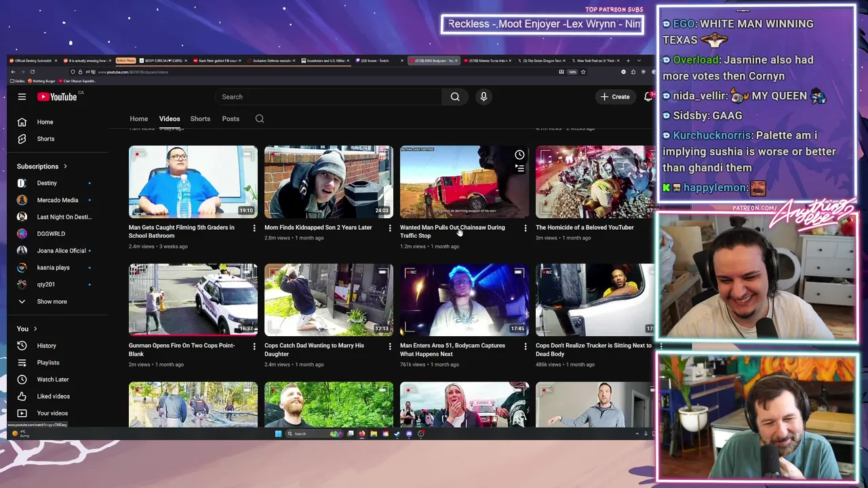
Task: Open File Explorer from the taskbar
Action: pos(374,434)
